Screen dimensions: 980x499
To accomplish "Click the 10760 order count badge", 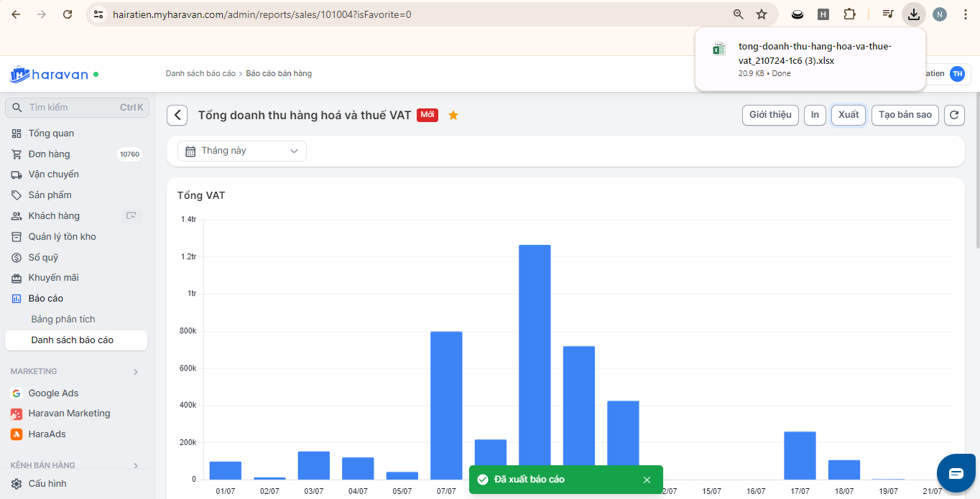I will [x=129, y=154].
